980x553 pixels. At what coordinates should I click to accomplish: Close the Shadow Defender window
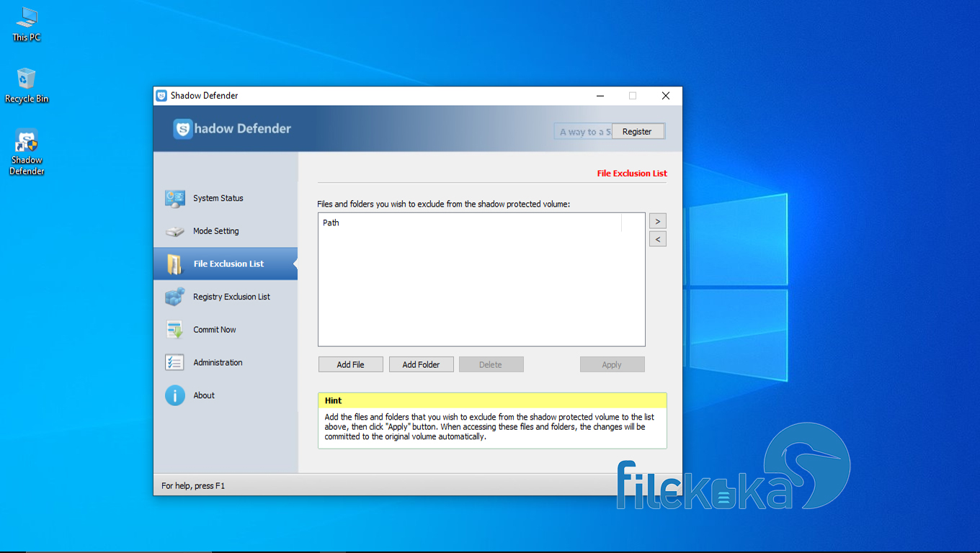[x=666, y=96]
